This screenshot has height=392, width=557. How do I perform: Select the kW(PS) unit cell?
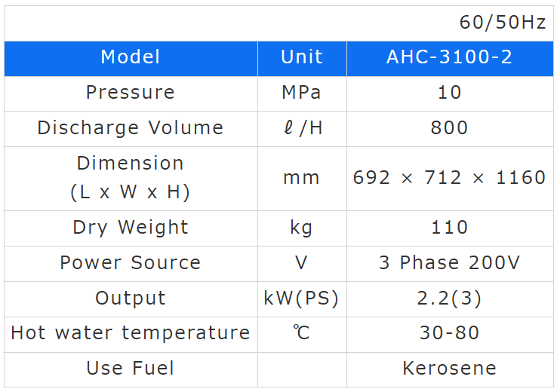click(301, 299)
